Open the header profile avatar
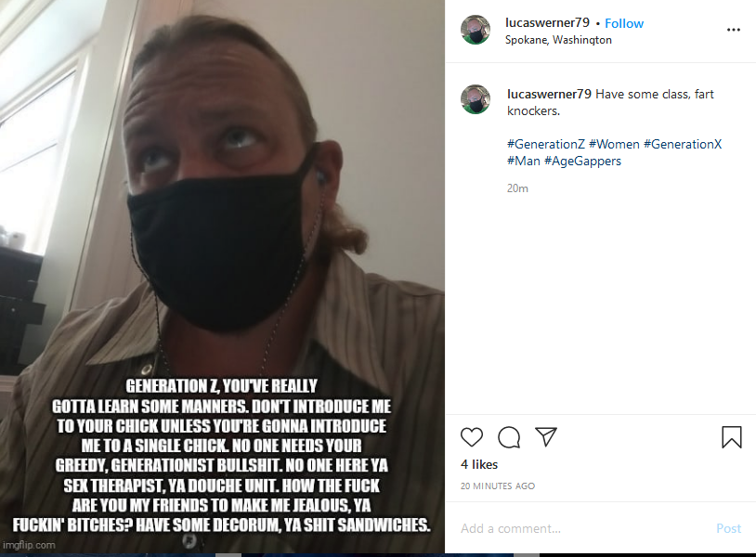The width and height of the screenshot is (756, 557). click(x=476, y=30)
